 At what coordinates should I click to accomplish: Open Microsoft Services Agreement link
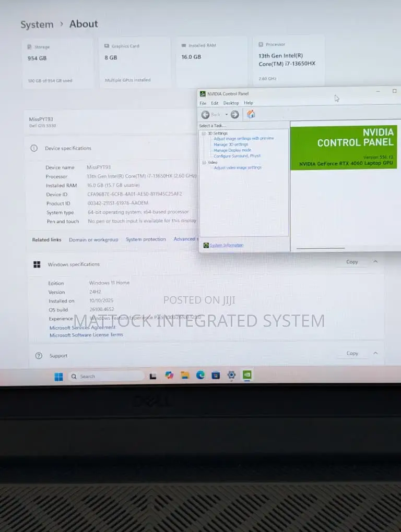pyautogui.click(x=82, y=328)
